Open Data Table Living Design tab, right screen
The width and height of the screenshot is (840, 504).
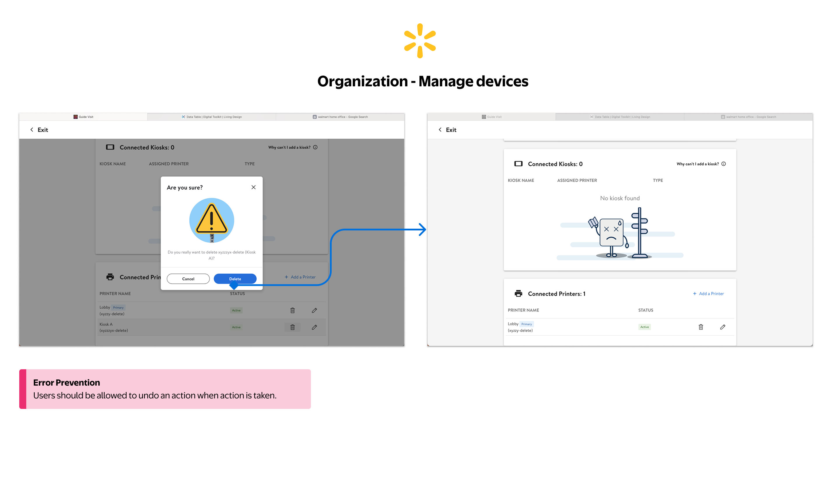coord(619,117)
